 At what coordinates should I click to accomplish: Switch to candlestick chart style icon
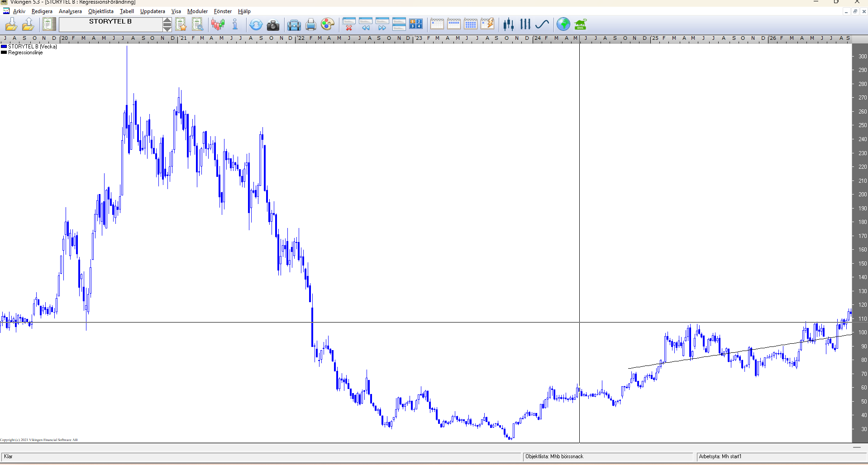(x=509, y=24)
